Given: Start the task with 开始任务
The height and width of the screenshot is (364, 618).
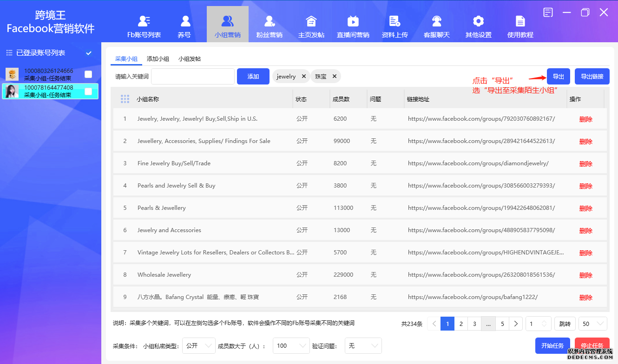Looking at the screenshot, I should click(552, 345).
